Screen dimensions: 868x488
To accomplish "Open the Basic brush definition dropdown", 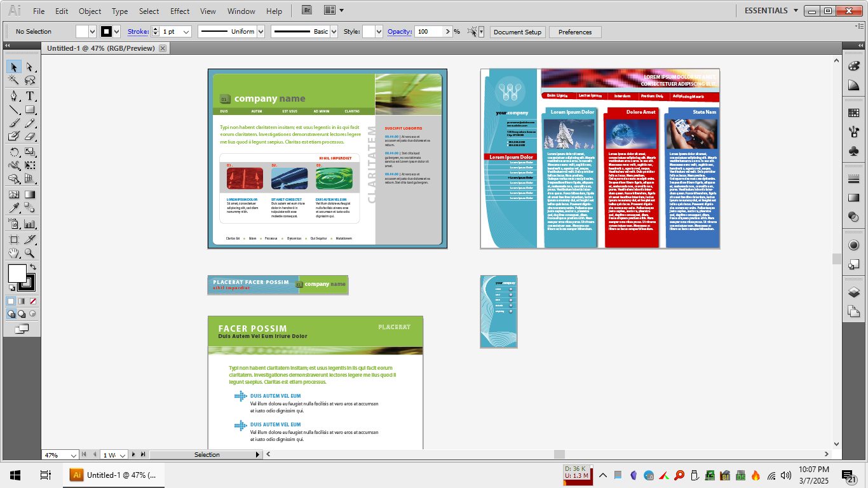I will (x=334, y=32).
